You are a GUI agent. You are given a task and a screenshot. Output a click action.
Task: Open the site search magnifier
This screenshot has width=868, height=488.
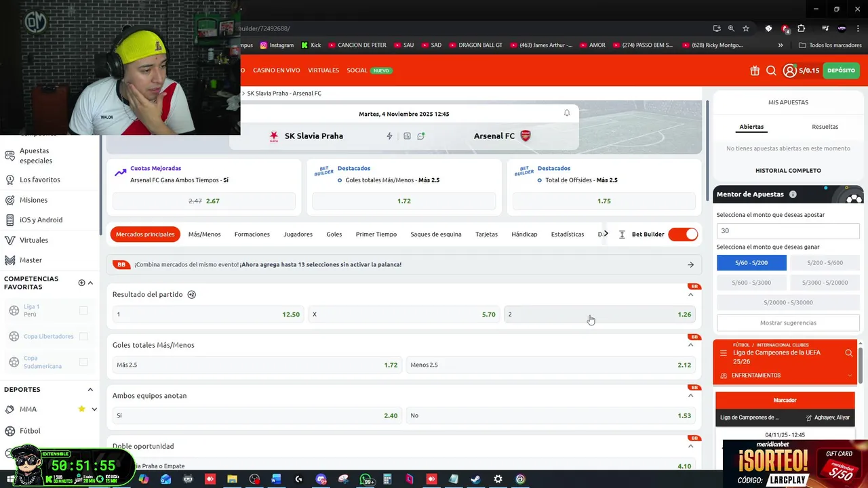[x=771, y=70]
